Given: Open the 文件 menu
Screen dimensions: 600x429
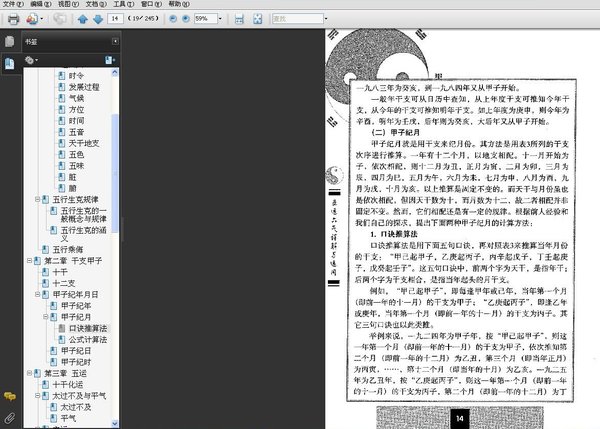Looking at the screenshot, I should [x=12, y=5].
